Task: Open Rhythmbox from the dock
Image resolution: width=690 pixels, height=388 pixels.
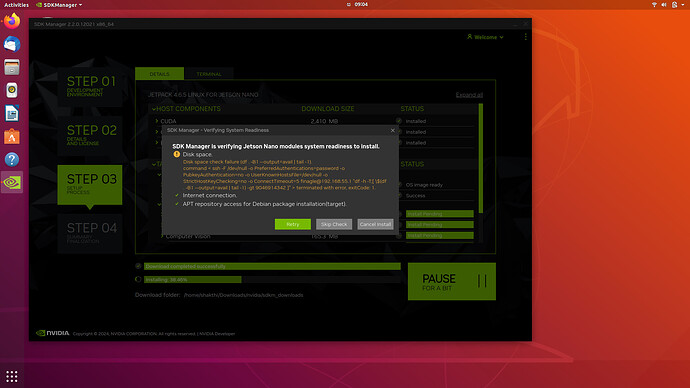Action: 12,90
